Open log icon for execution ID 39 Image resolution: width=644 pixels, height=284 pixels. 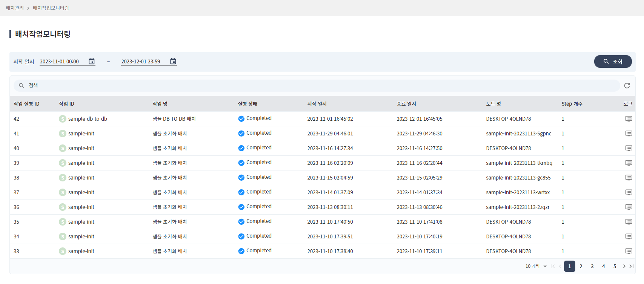tap(629, 163)
